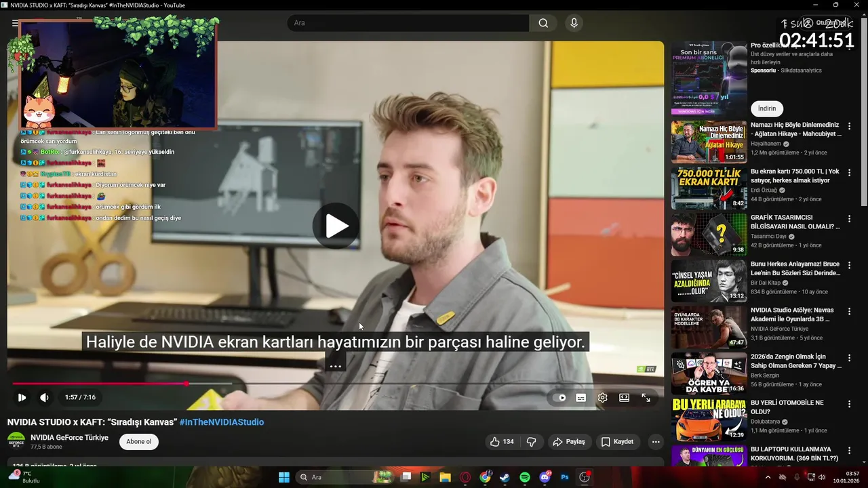Open Discord from the taskbar
This screenshot has height=488, width=868.
tap(545, 477)
